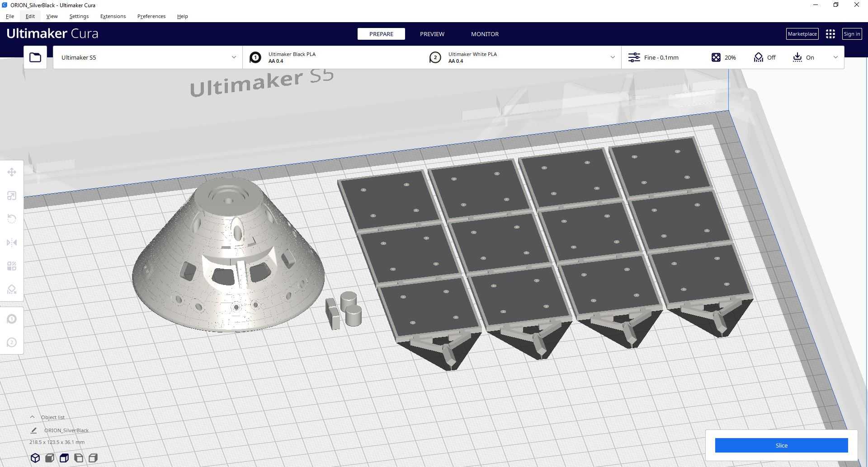The image size is (868, 467).
Task: Select the Mirror tool
Action: (12, 243)
